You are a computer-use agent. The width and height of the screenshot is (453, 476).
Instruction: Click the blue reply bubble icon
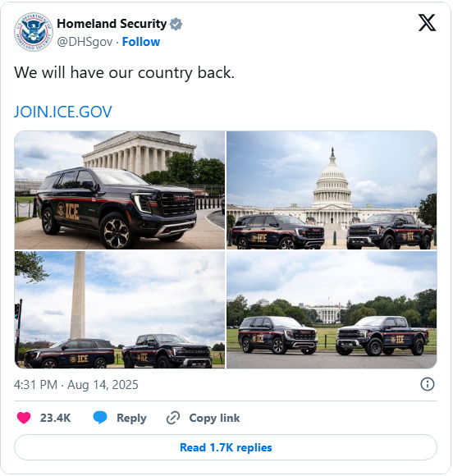(x=100, y=418)
